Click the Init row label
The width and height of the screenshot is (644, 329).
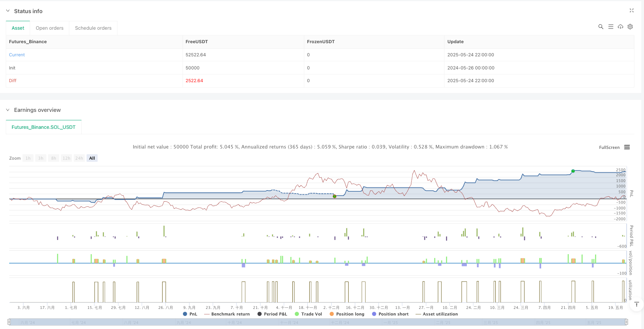pyautogui.click(x=12, y=68)
